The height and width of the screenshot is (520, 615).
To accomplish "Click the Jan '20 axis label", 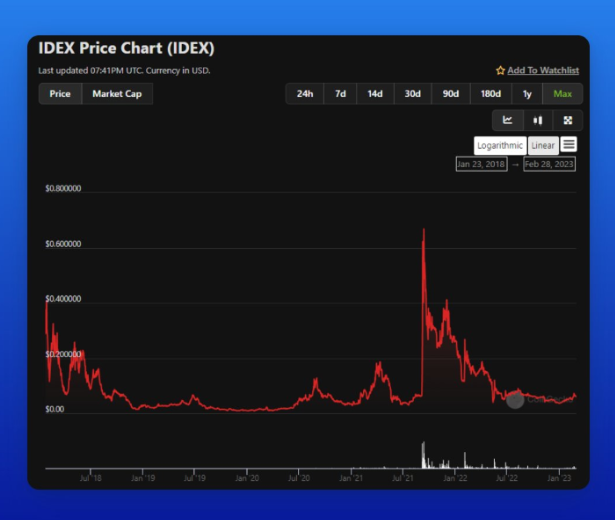I will [247, 478].
